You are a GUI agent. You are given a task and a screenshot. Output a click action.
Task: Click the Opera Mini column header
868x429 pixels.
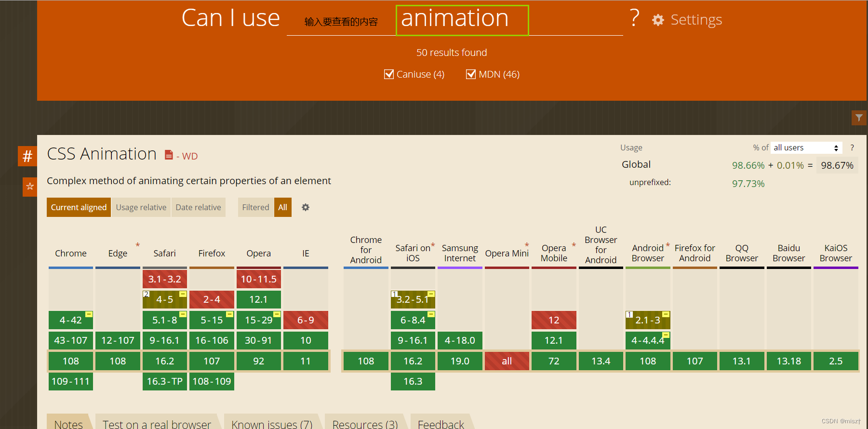507,254
